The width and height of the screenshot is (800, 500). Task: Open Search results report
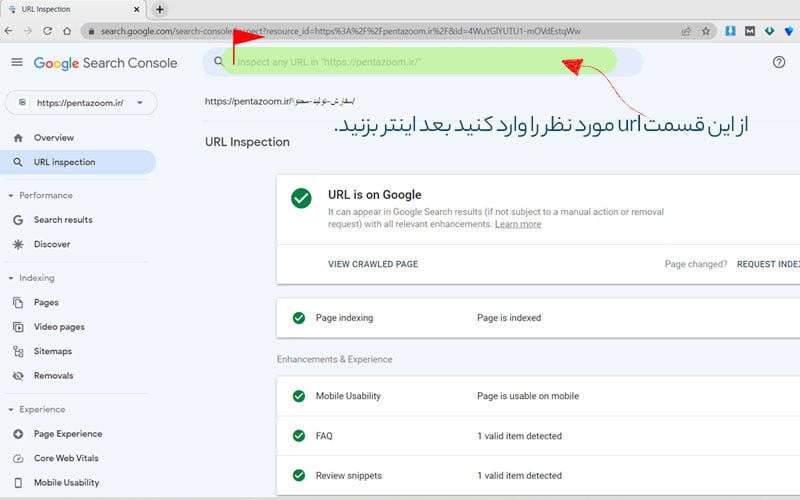[63, 220]
